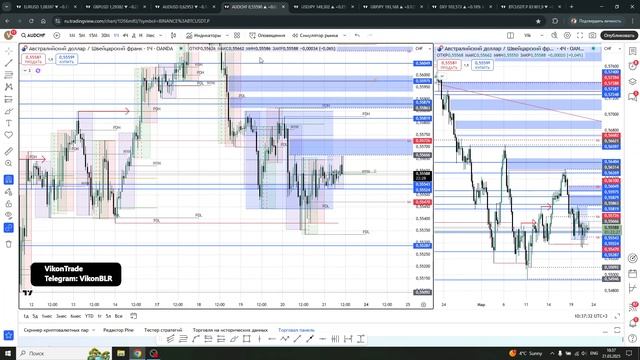Click buy price button on right chart
This screenshot has height=360, width=640.
482,65
